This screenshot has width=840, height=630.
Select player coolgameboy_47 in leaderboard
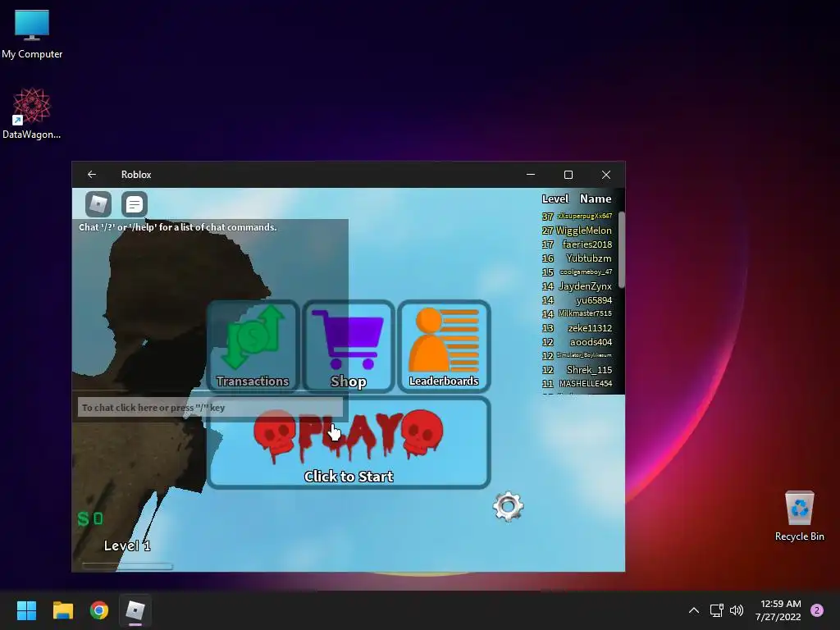click(586, 272)
